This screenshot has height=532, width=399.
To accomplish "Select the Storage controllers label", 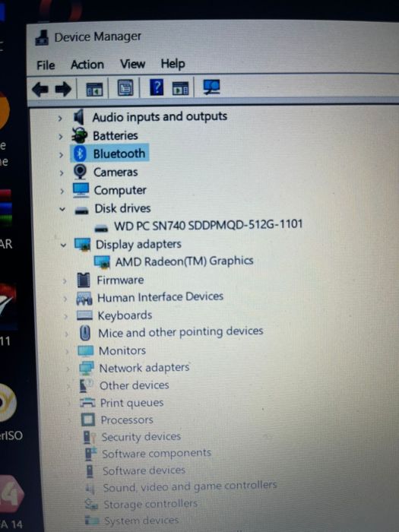I will (150, 504).
